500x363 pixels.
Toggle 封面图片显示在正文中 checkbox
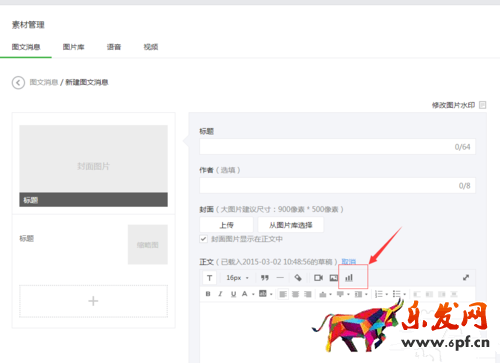(x=203, y=239)
